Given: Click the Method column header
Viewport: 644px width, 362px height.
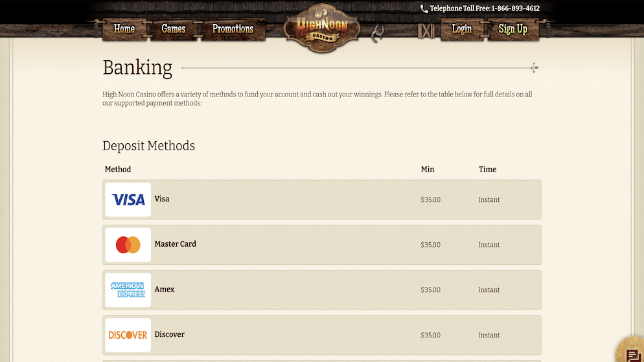Looking at the screenshot, I should point(118,170).
